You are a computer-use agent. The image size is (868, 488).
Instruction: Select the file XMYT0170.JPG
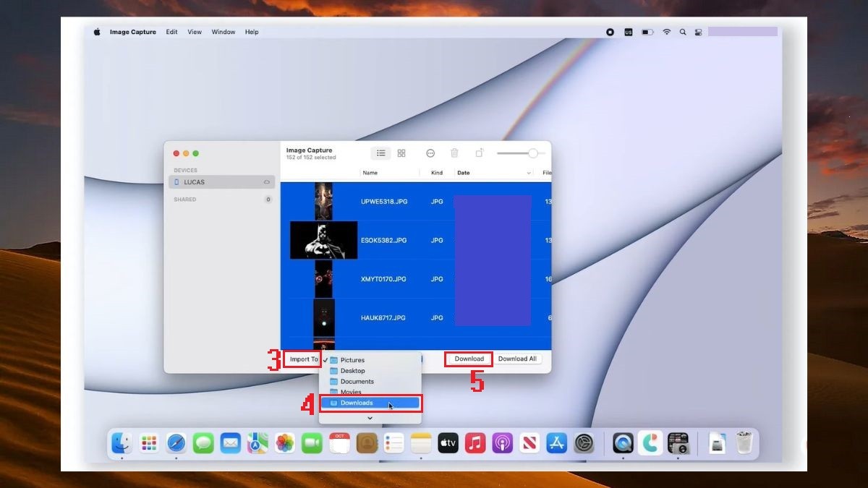coord(384,279)
